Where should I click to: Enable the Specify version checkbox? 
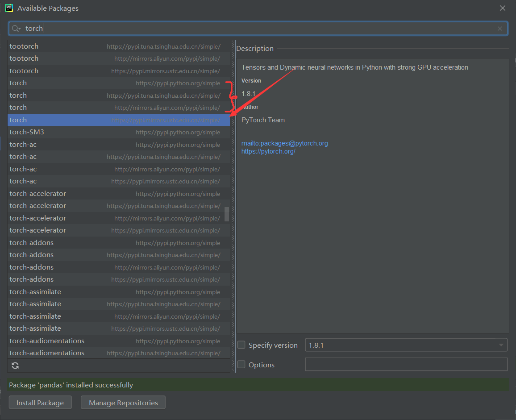(x=241, y=345)
